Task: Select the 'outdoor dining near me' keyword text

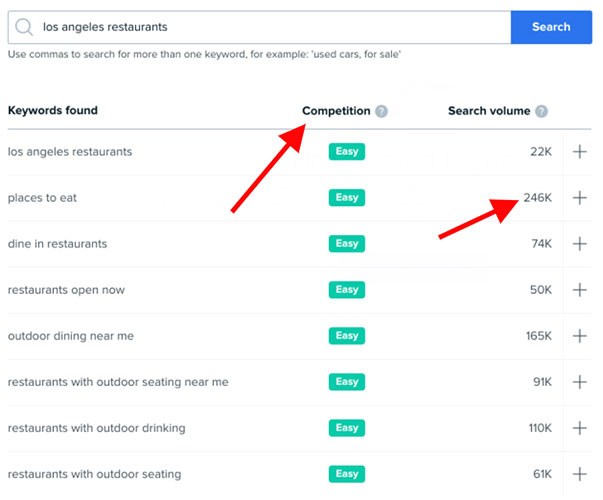Action: [71, 336]
